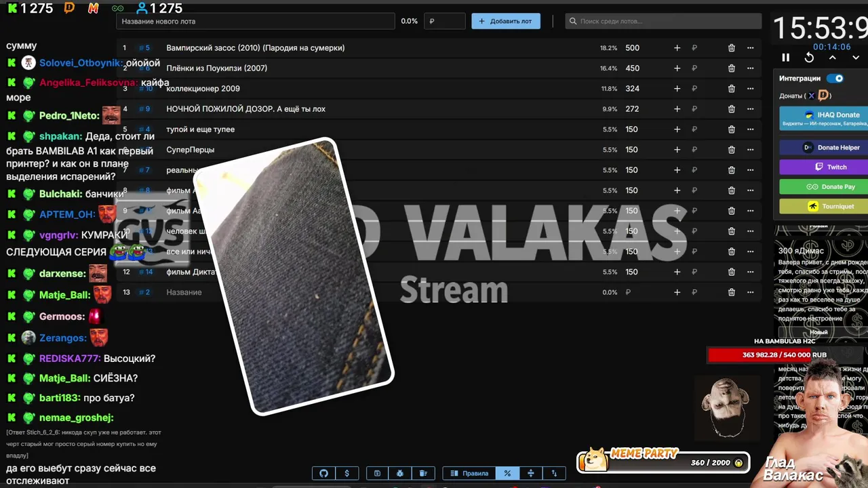Click the Tourniquet integration button
The image size is (868, 488).
tap(823, 206)
